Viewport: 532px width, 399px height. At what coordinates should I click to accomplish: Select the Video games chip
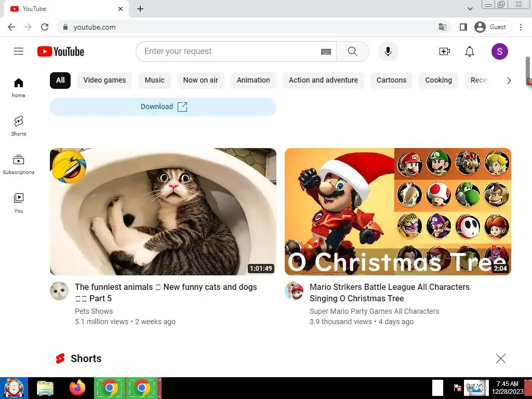104,81
